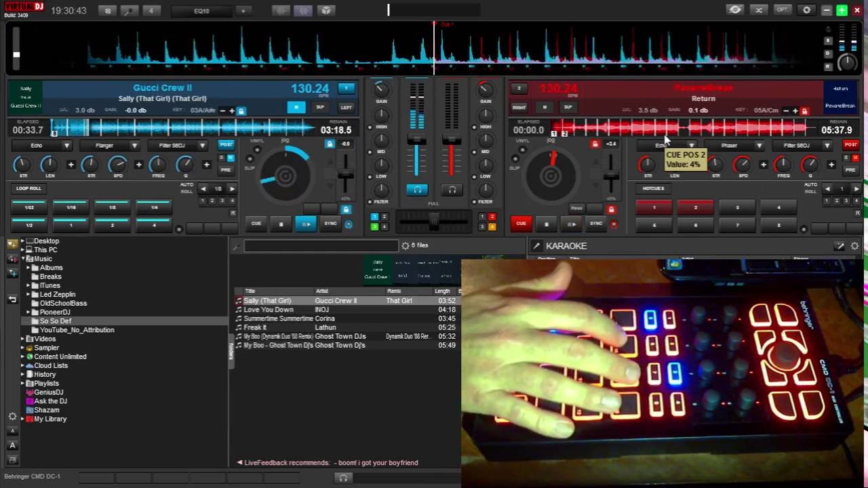868x488 pixels.
Task: Open the OldSchoolBass folder
Action: (x=63, y=304)
